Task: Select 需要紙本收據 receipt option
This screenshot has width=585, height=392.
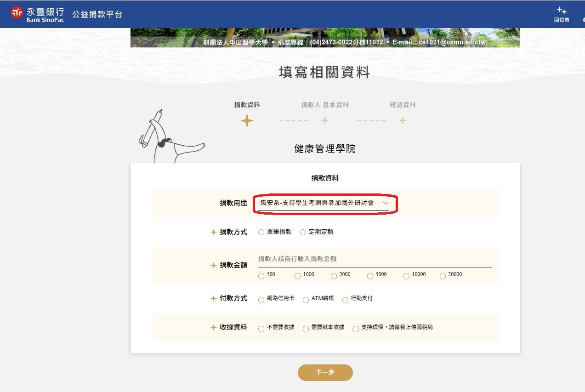Action: click(x=306, y=329)
